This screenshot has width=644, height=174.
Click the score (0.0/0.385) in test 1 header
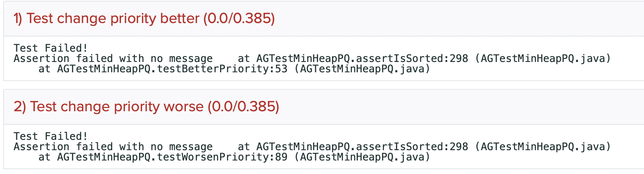(x=239, y=19)
